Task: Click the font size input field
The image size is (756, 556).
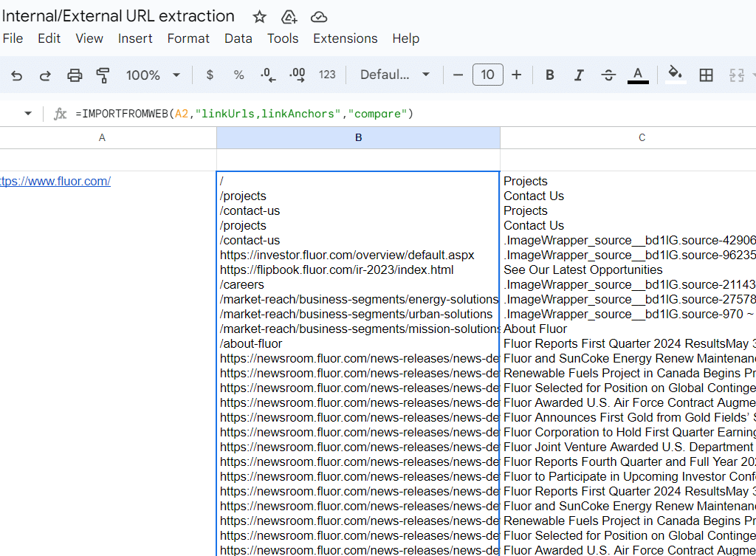Action: (487, 75)
